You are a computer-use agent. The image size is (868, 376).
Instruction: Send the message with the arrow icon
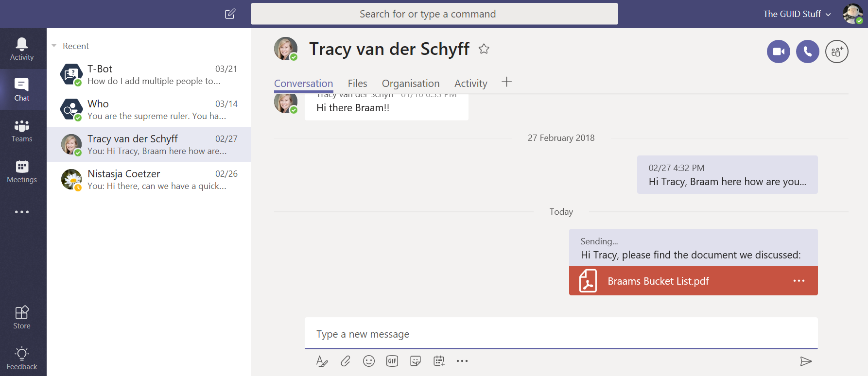pyautogui.click(x=806, y=361)
